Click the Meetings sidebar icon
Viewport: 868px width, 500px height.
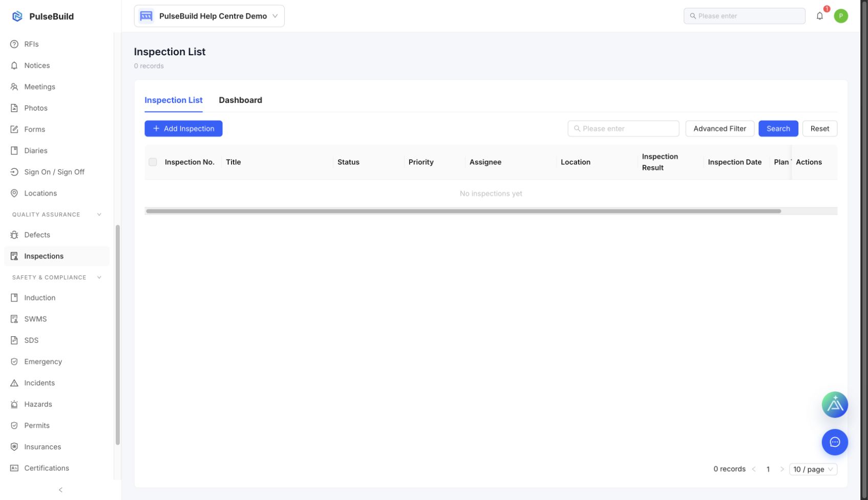pos(14,87)
